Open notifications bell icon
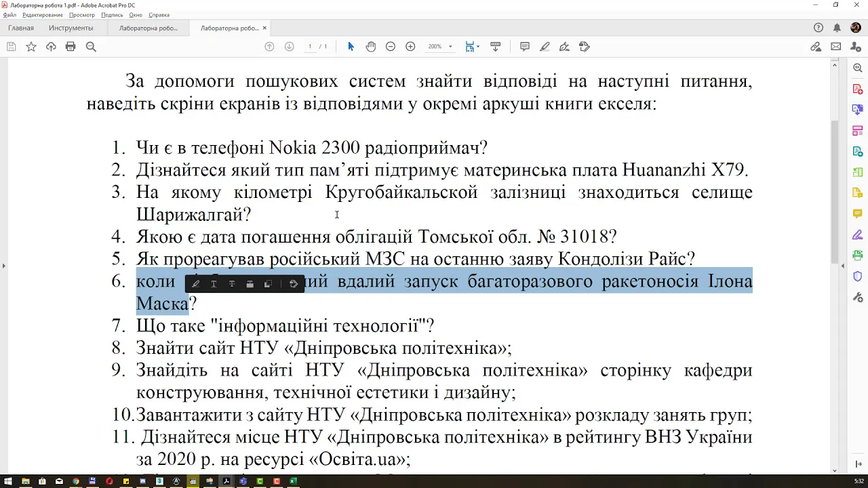 pos(837,28)
